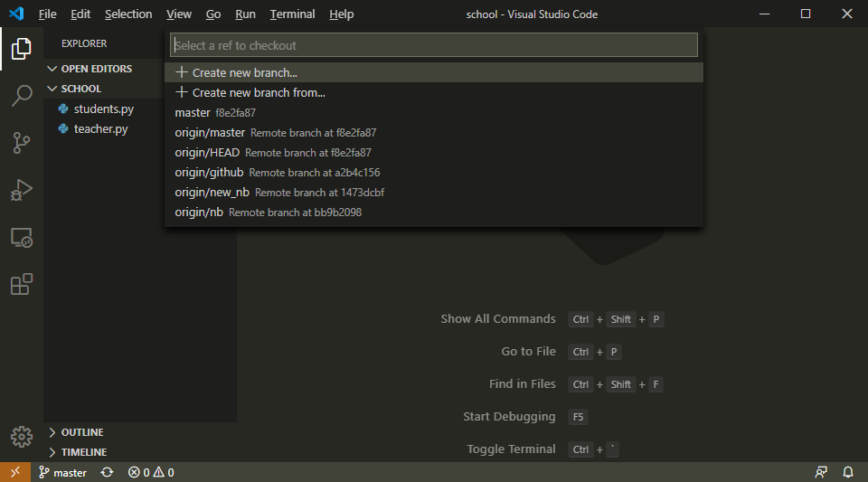Select origin/HEAD remote branch
This screenshot has height=482, width=868.
[x=434, y=152]
